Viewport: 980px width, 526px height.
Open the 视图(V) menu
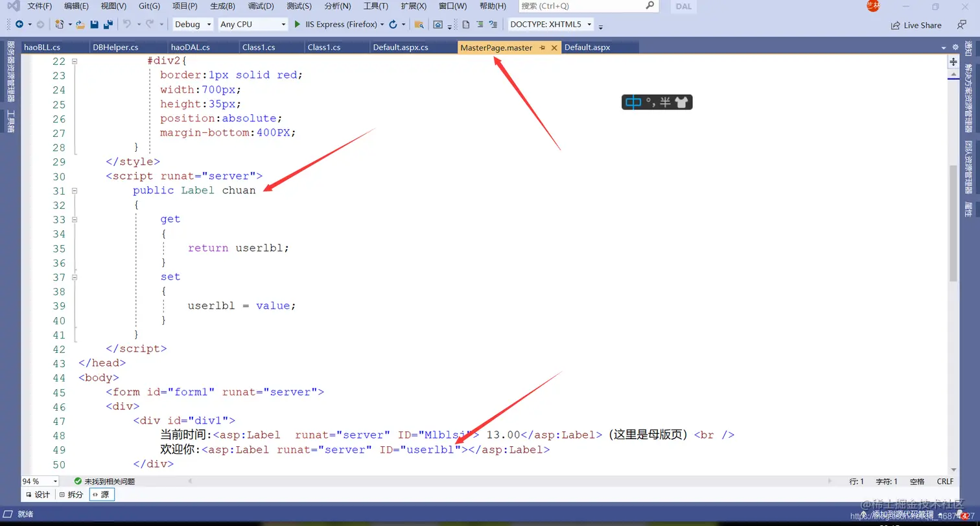click(113, 6)
